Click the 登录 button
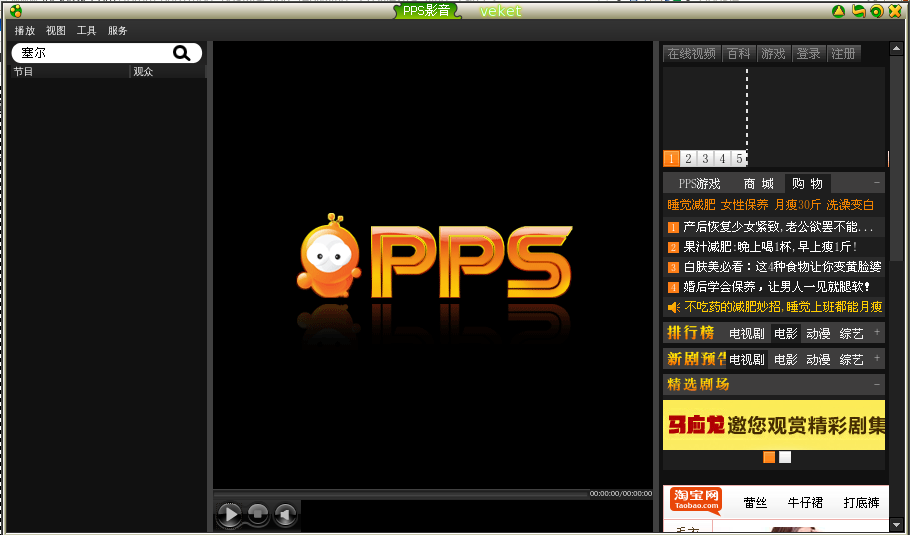 808,53
